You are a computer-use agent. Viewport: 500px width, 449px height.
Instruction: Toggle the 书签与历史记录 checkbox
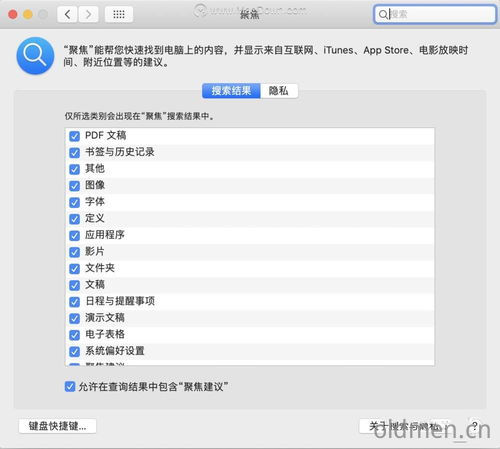click(x=74, y=153)
